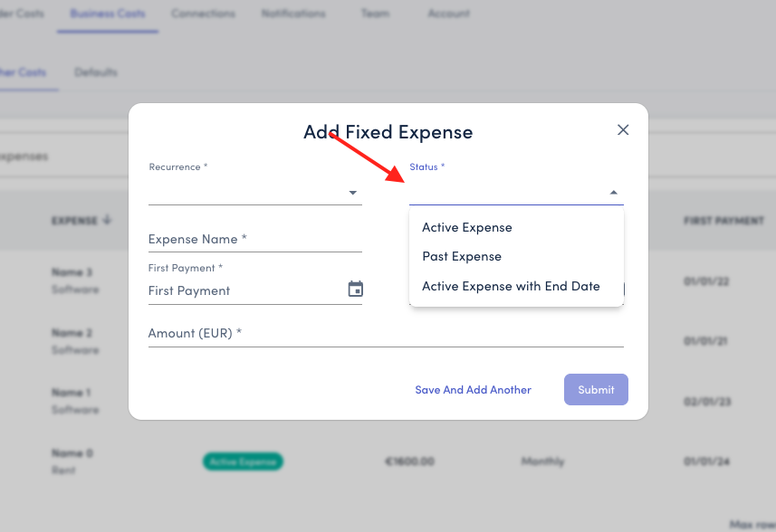Switch to the Defaults subtab

pyautogui.click(x=96, y=72)
